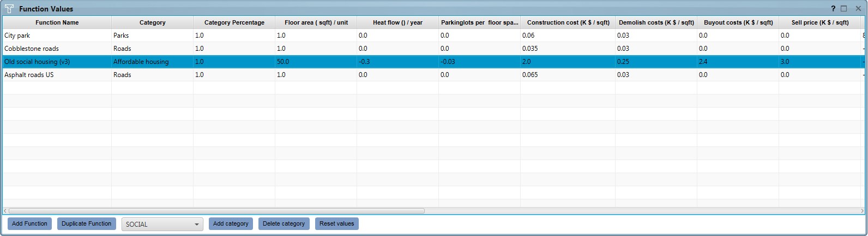Maximize the Function Values panel

click(844, 9)
